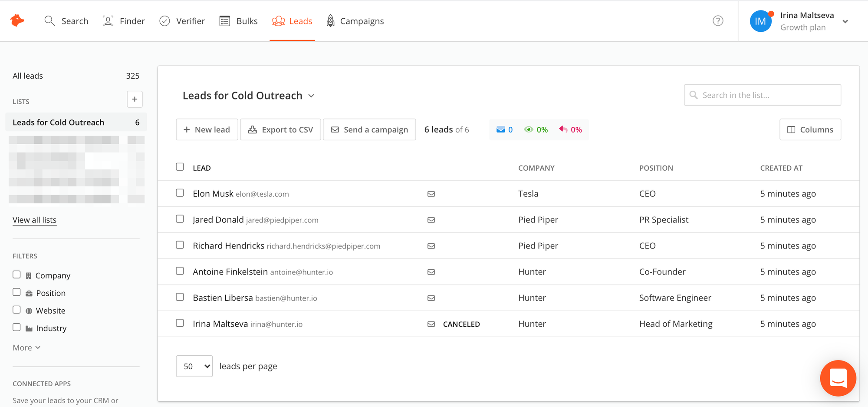This screenshot has width=868, height=407.
Task: Click the opened rate eye icon
Action: [528, 129]
